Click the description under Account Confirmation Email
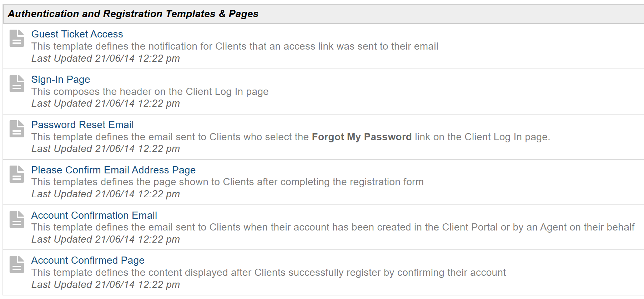This screenshot has height=299, width=644. [333, 227]
